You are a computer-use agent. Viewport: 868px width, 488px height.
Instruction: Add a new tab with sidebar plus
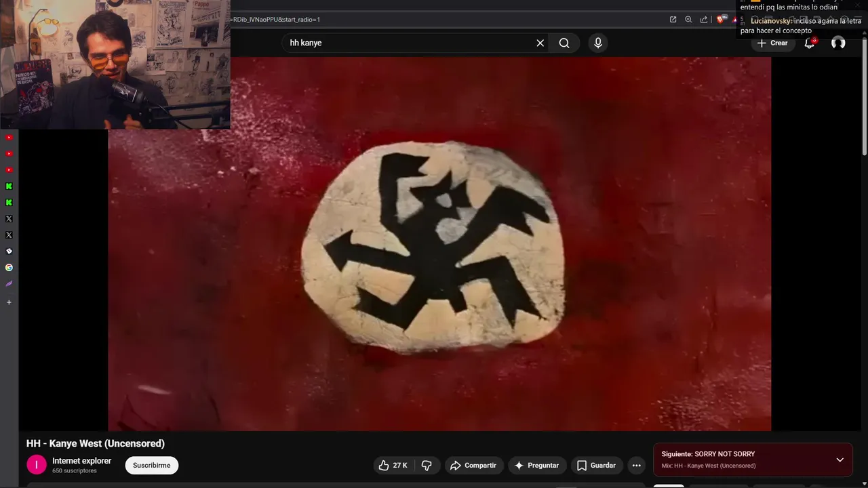tap(9, 302)
